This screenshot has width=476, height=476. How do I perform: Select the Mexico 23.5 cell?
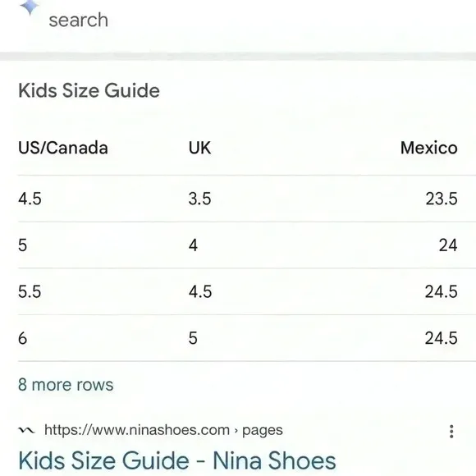(442, 199)
